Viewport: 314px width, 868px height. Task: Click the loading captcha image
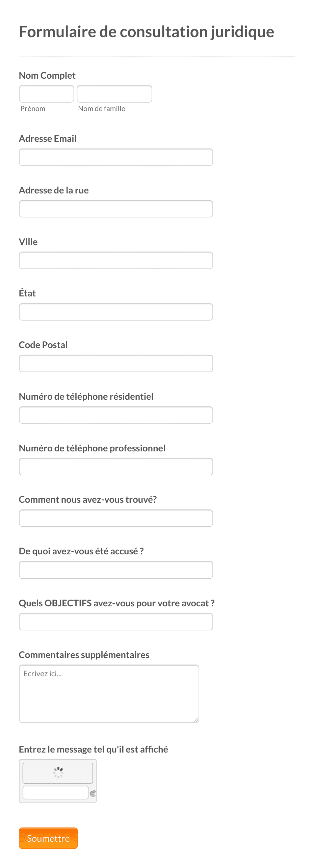pos(58,773)
